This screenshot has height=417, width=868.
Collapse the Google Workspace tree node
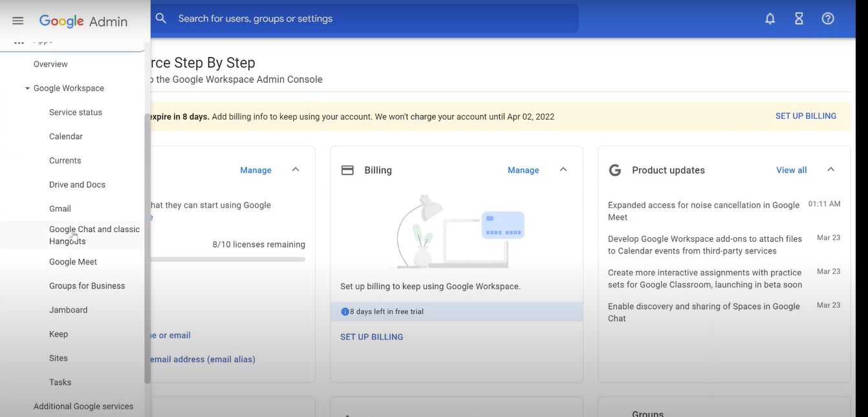pyautogui.click(x=27, y=89)
